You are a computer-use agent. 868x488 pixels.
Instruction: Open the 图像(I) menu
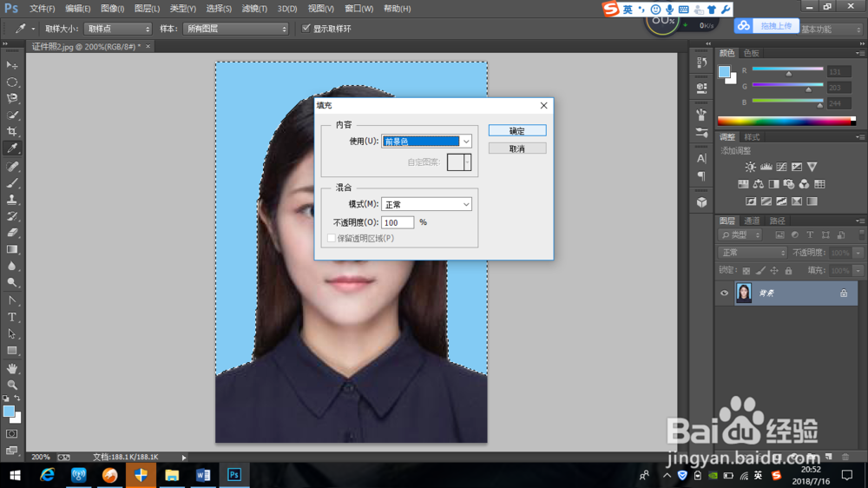(112, 9)
